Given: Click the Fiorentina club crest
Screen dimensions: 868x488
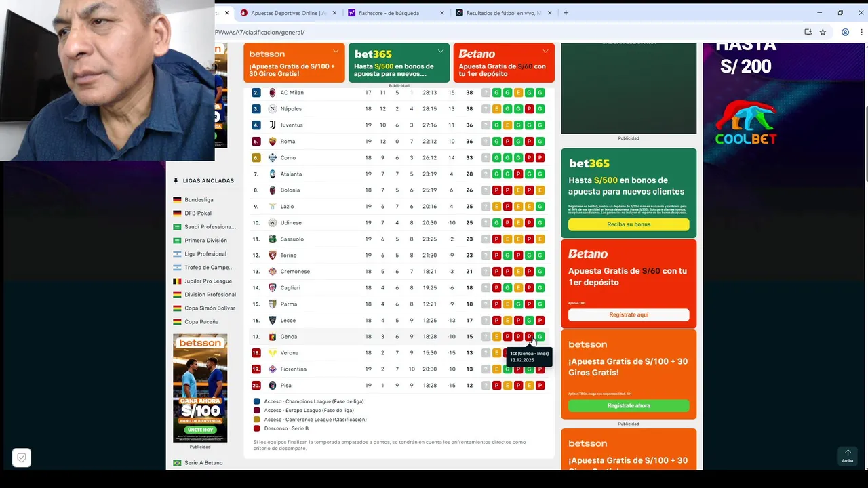Looking at the screenshot, I should click(273, 369).
